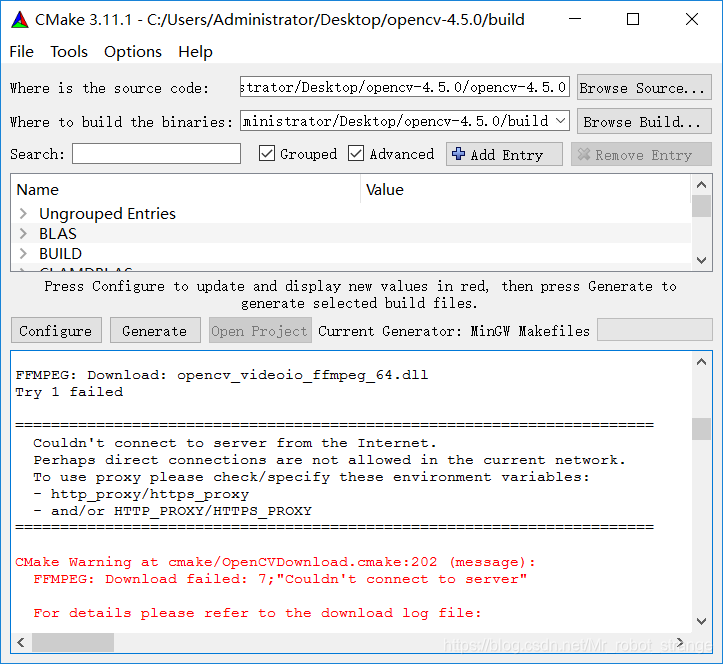The height and width of the screenshot is (664, 723).
Task: Expand the BLAS group
Action: pos(24,234)
